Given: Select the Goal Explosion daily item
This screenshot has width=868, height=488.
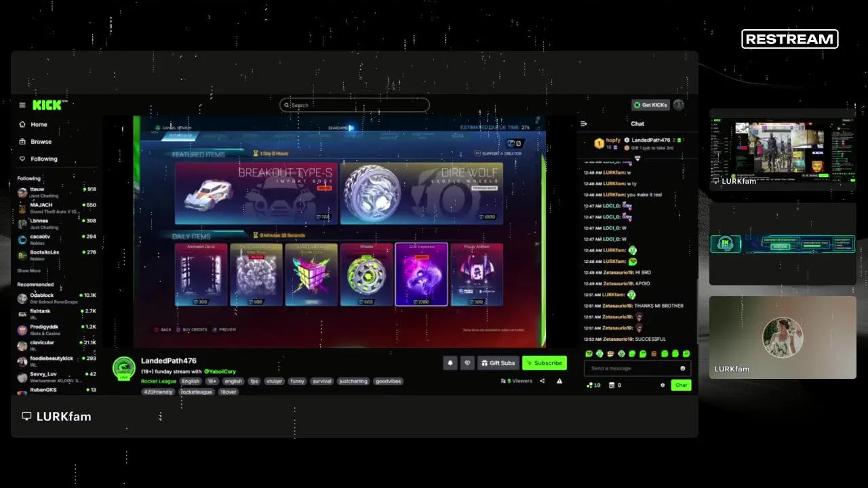Looking at the screenshot, I should pyautogui.click(x=421, y=274).
